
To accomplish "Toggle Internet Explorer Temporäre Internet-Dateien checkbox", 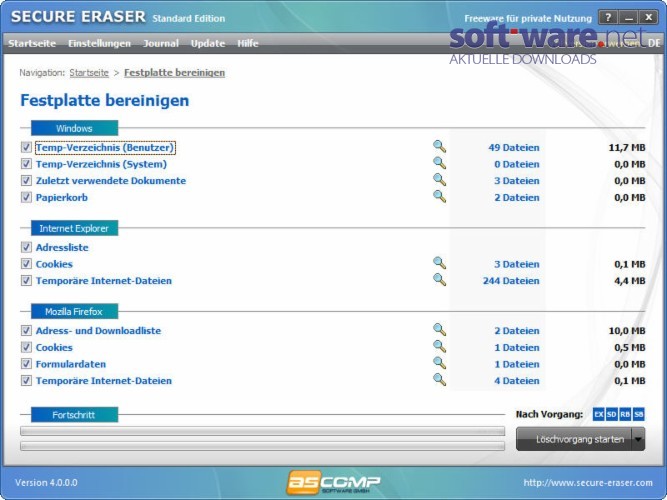I will pos(26,280).
